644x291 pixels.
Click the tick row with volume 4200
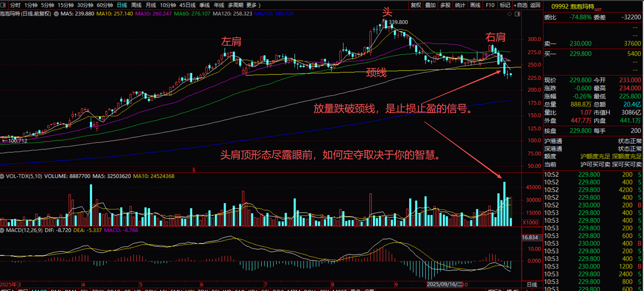point(593,190)
